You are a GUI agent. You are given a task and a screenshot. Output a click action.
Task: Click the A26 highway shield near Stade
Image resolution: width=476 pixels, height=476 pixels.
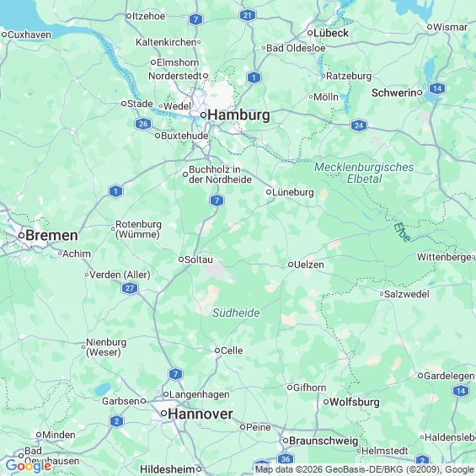tap(143, 124)
